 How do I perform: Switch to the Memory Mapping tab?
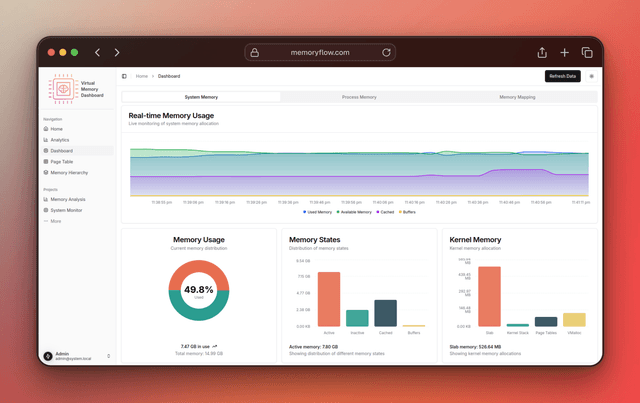pyautogui.click(x=517, y=97)
